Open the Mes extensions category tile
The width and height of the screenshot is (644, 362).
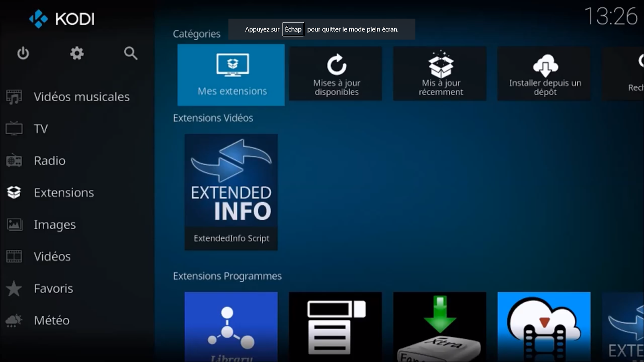click(x=231, y=75)
